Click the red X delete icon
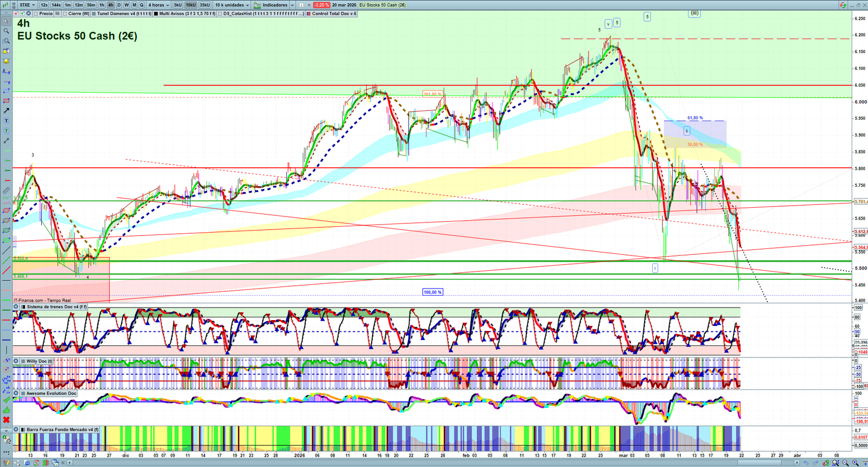This screenshot has height=467, width=868. click(x=7, y=420)
